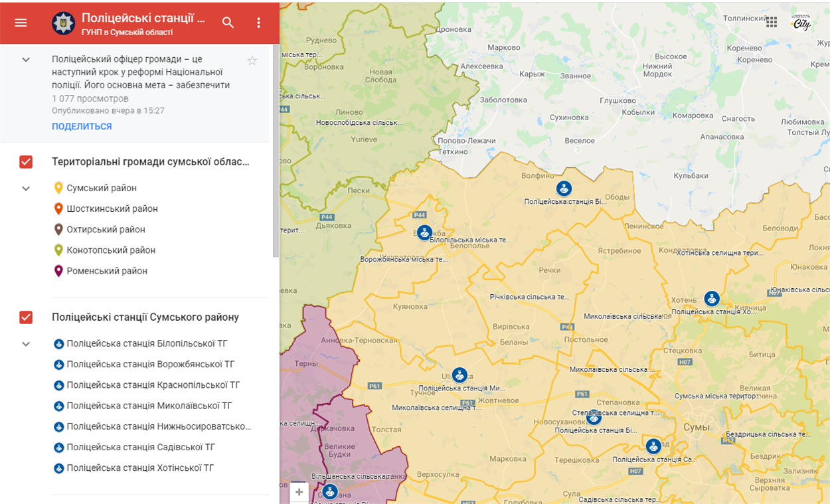
Task: Click the Сумська міська територ. map label
Action: point(716,396)
